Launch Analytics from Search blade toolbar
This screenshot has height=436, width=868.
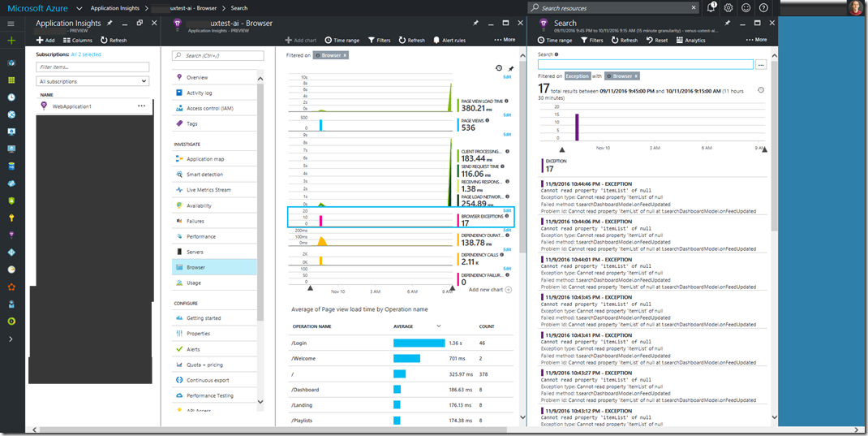click(x=691, y=40)
